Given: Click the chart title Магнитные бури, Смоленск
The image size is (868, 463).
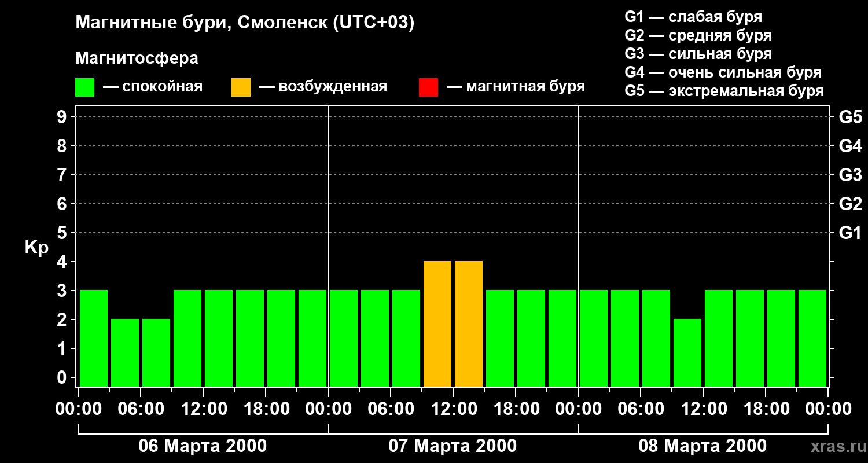Looking at the screenshot, I should [245, 23].
